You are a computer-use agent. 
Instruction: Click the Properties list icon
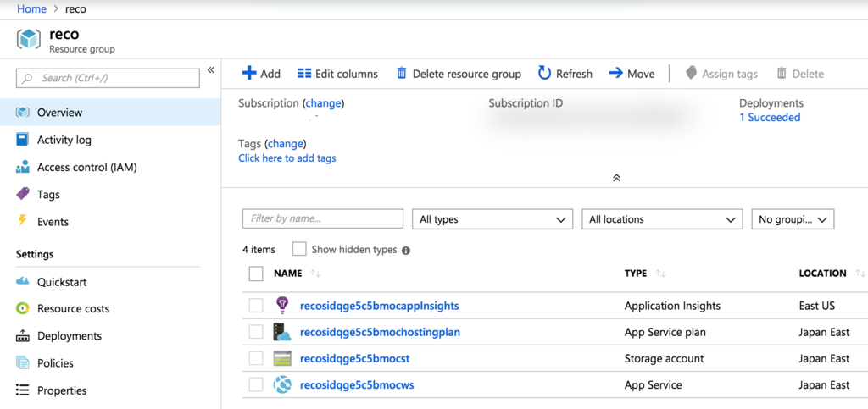pyautogui.click(x=22, y=390)
